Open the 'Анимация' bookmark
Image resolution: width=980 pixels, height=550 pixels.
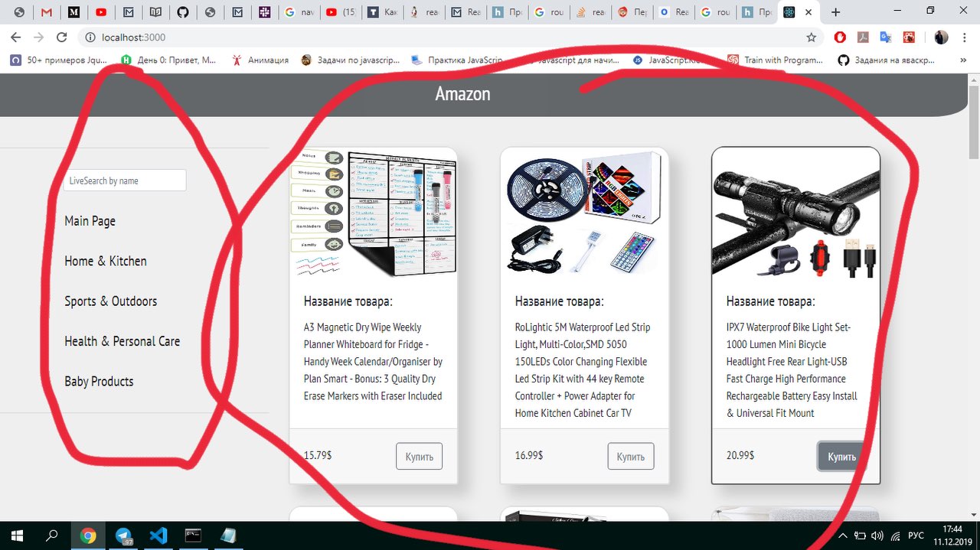260,60
